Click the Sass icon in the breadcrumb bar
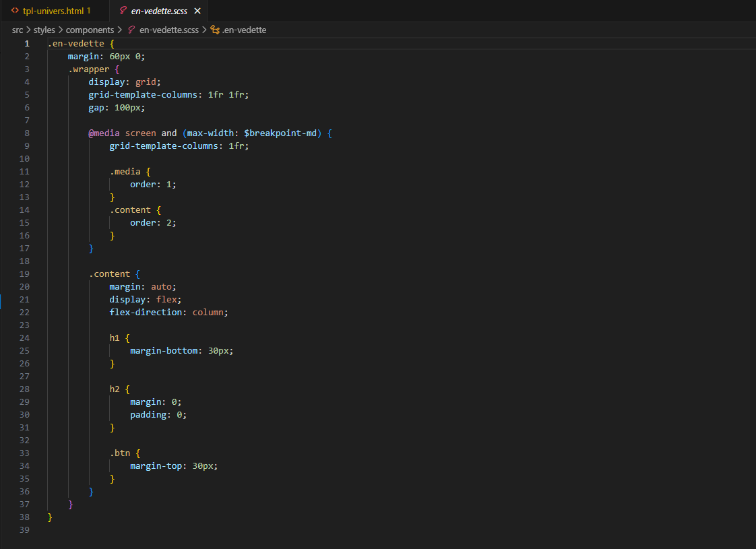The image size is (756, 549). [x=131, y=30]
